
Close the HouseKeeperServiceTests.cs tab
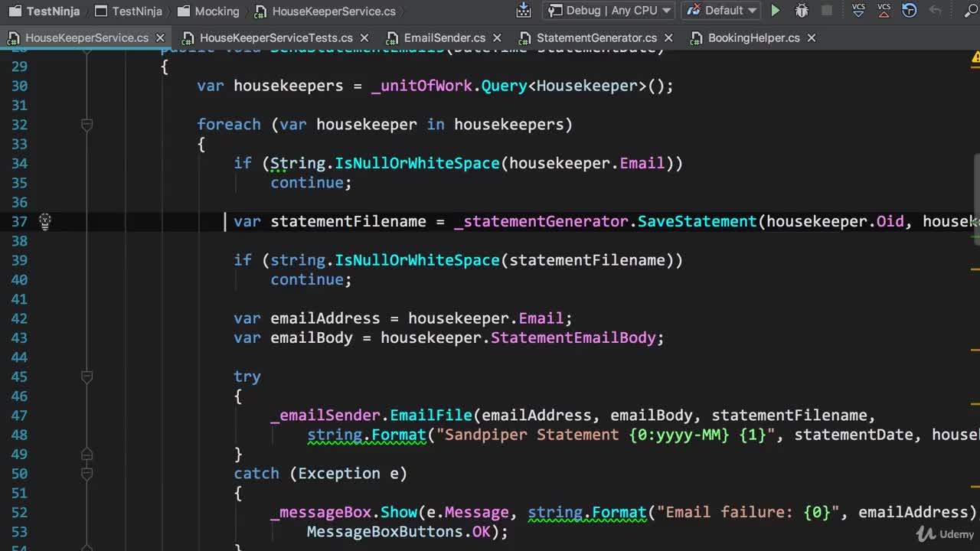364,37
